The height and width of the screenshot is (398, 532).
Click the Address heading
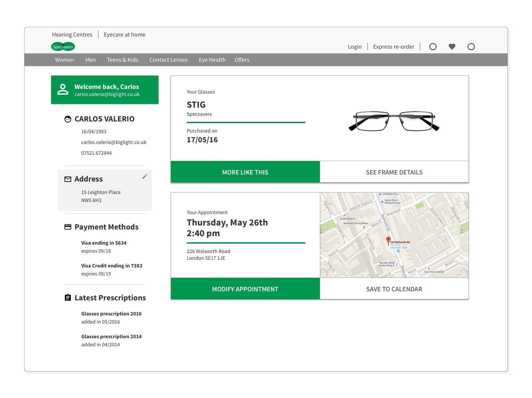pos(89,179)
